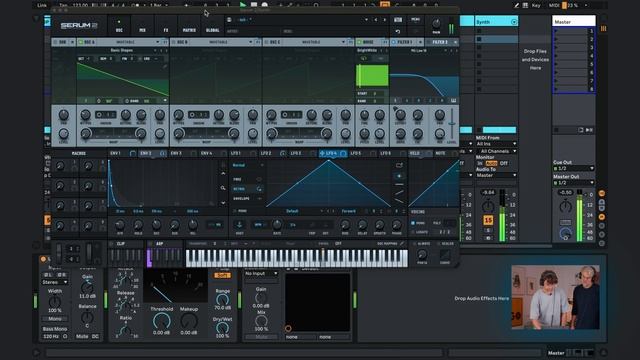The width and height of the screenshot is (640, 360).
Task: Click the Ableton record button
Action: (x=264, y=5)
